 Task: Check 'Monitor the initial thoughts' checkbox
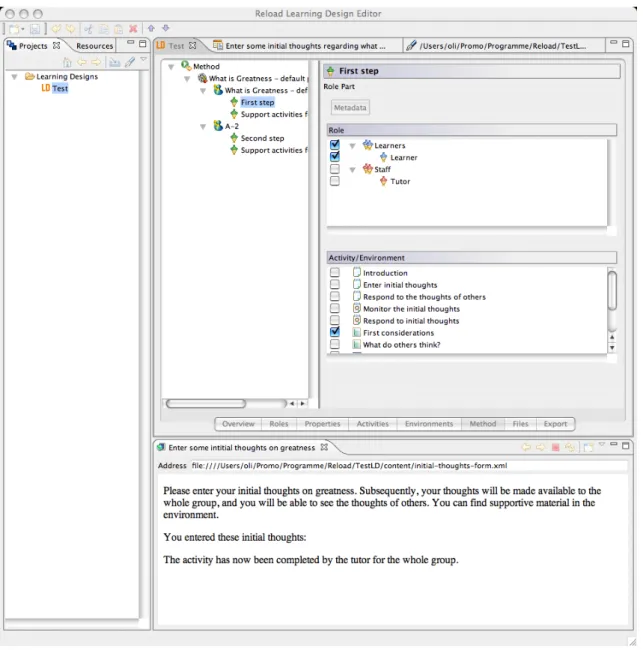tap(335, 308)
